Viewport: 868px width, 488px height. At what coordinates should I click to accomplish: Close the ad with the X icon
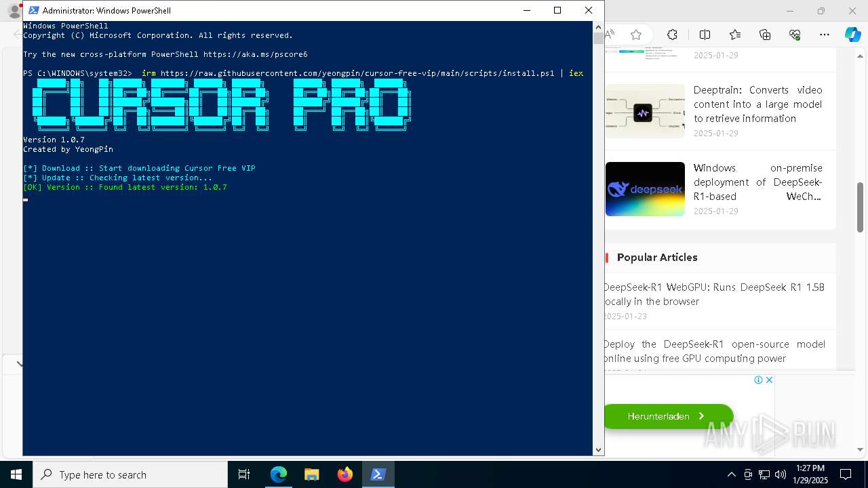[769, 380]
